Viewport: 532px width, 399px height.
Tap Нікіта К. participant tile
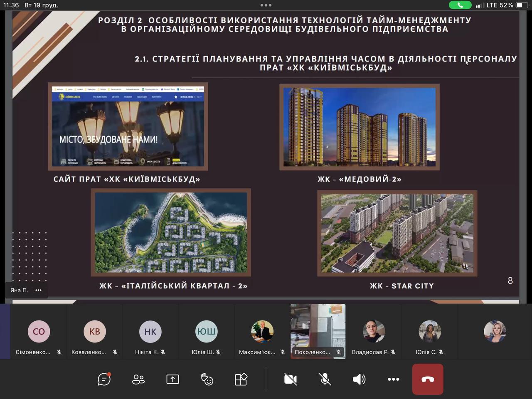[150, 331]
